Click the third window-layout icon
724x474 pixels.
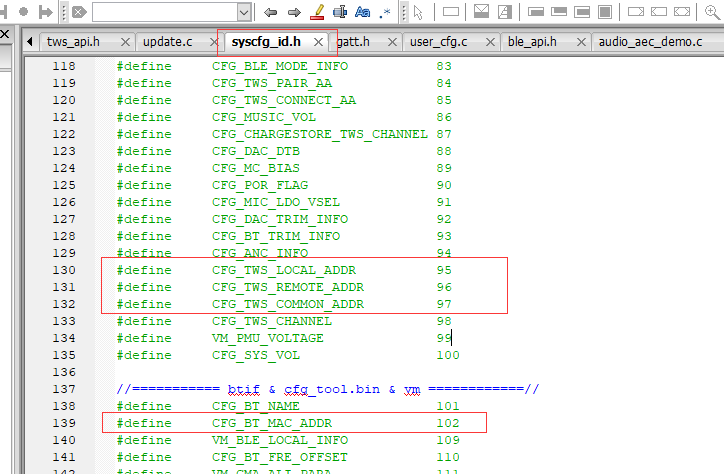[582, 12]
